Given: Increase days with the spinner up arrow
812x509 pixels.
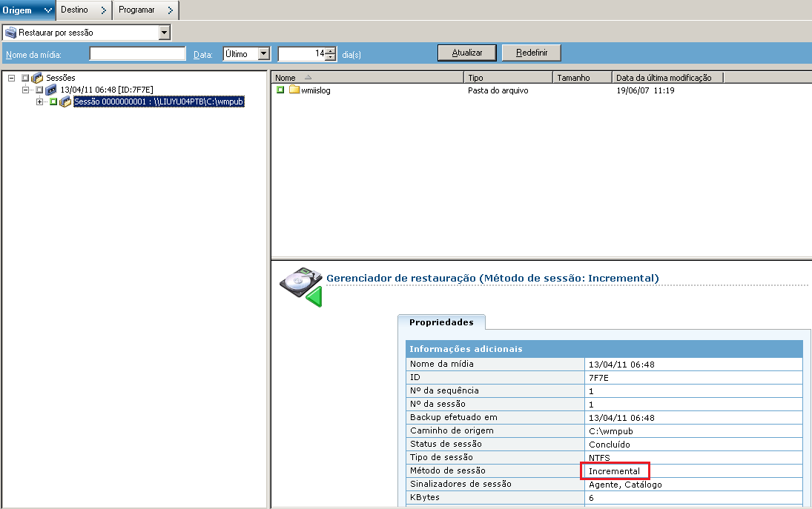Looking at the screenshot, I should (x=330, y=50).
